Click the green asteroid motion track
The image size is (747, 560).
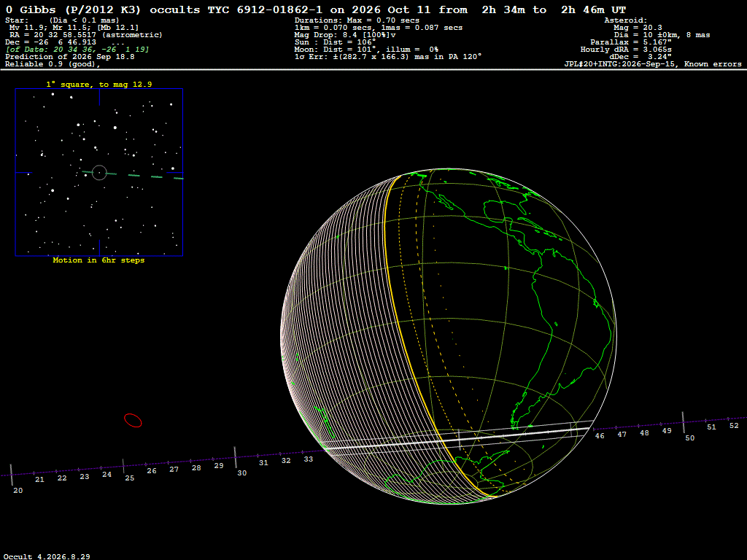click(x=133, y=175)
